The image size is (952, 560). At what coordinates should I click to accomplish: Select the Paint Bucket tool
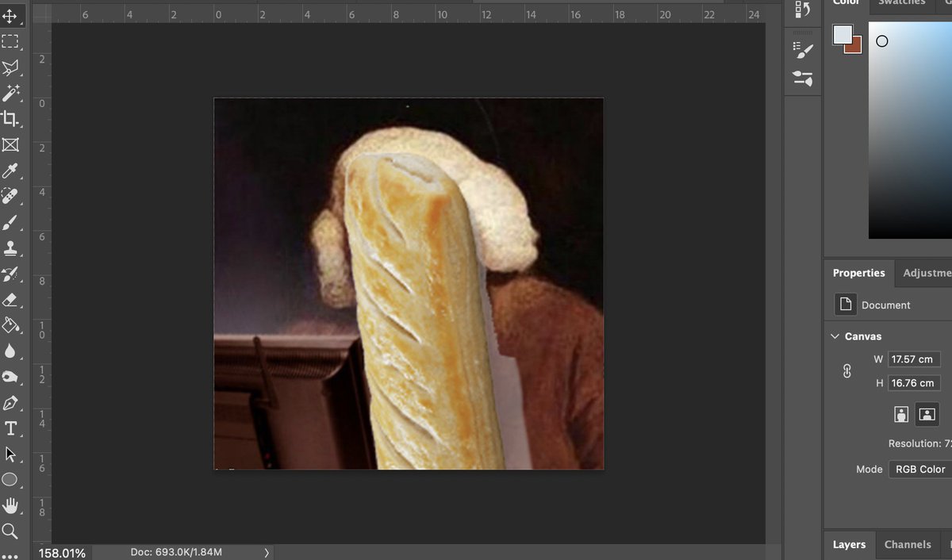[10, 325]
